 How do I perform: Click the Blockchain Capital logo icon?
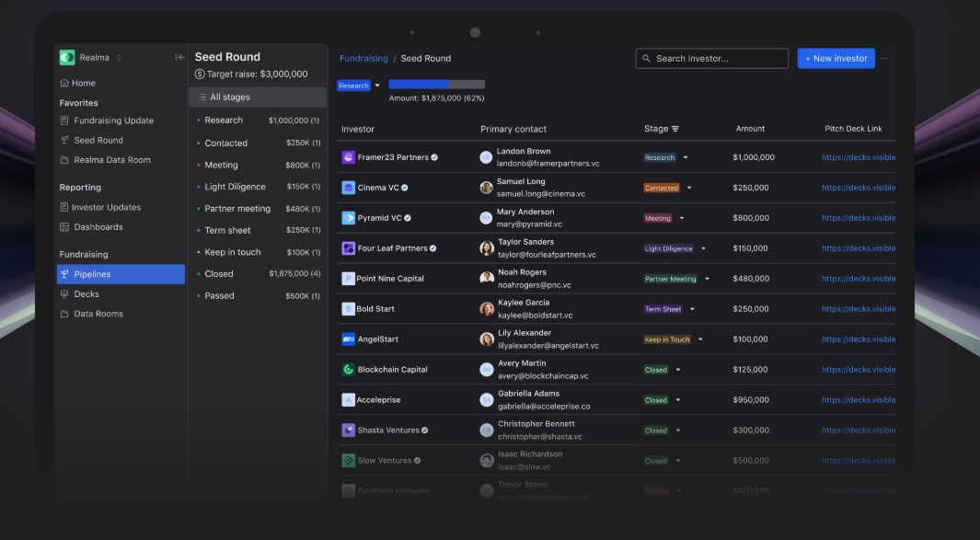(x=349, y=370)
